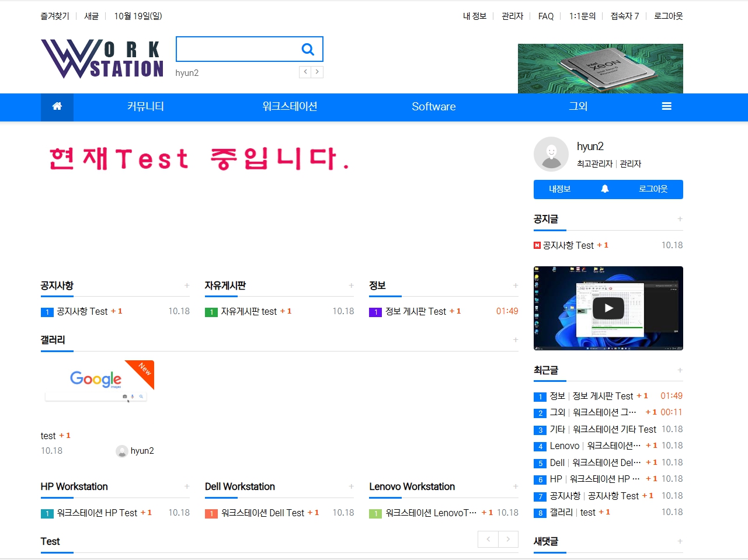
Task: Click the 내정보 button in sidebar
Action: [x=559, y=189]
